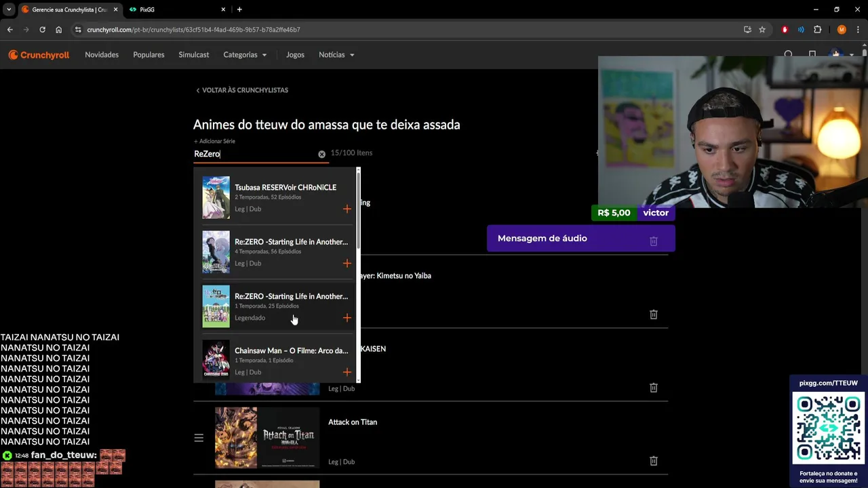Screen dimensions: 868x488
Task: Click the Attack on Titan title
Action: 353,422
